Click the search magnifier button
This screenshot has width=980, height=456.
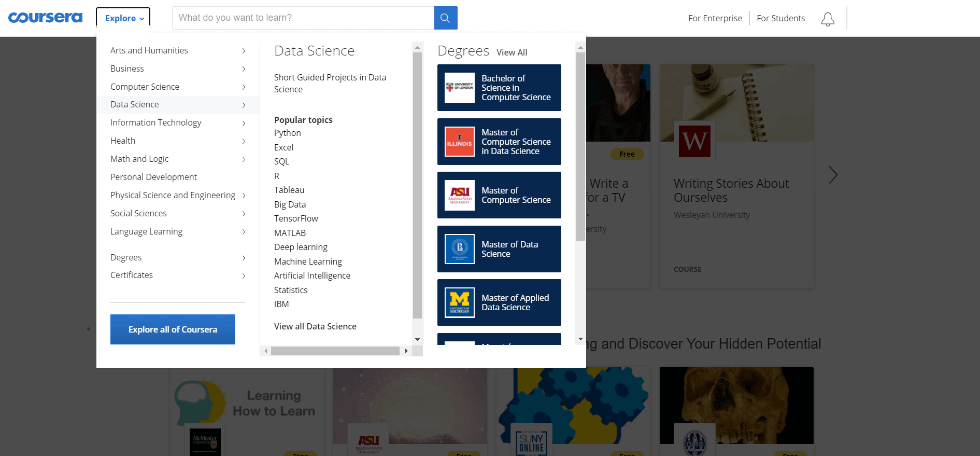pos(445,18)
